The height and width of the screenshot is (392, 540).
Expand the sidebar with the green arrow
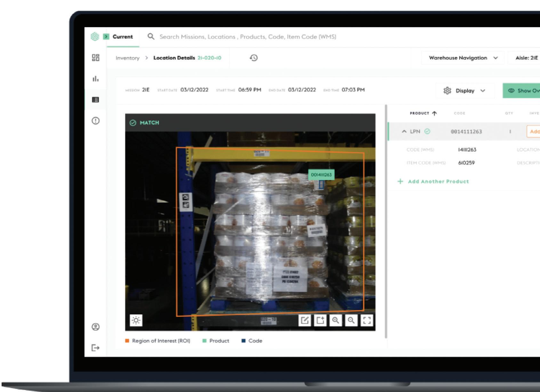point(106,37)
